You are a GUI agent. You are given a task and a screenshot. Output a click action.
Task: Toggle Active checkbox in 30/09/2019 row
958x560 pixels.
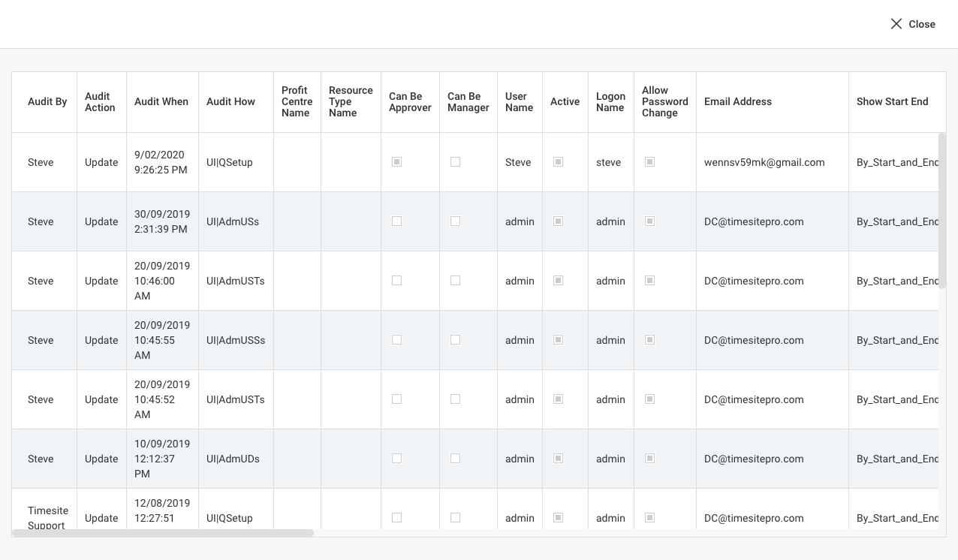tap(558, 221)
